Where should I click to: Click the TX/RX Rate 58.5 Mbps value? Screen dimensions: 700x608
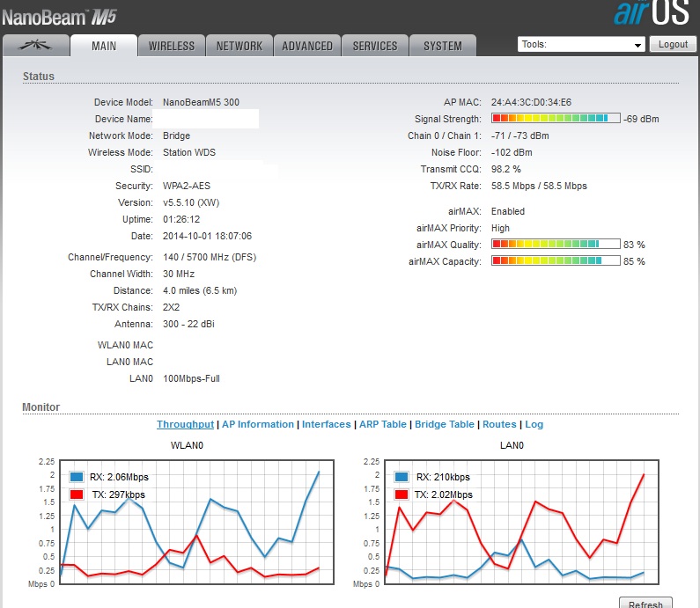coord(539,186)
